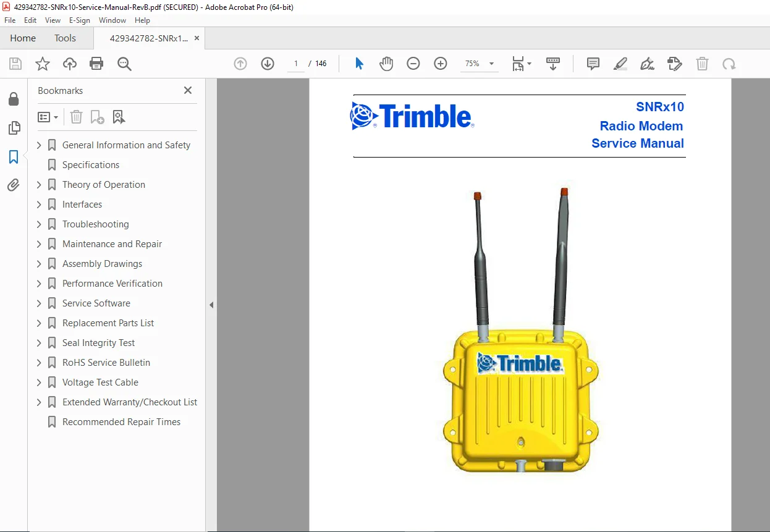Zoom out with minus button
This screenshot has width=770, height=532.
click(413, 64)
